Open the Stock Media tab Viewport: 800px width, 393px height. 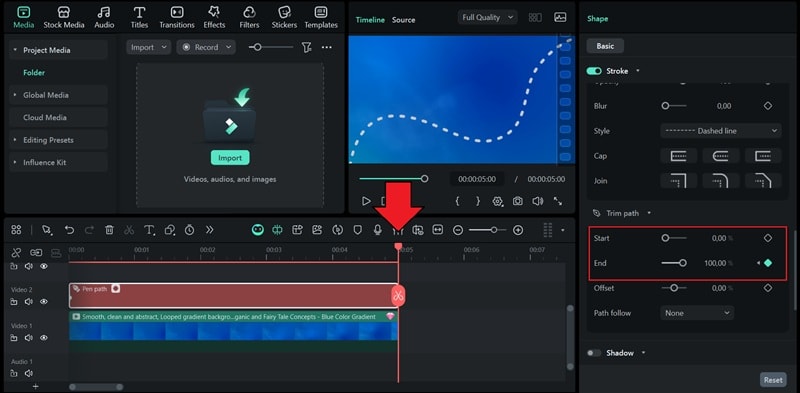click(x=64, y=17)
